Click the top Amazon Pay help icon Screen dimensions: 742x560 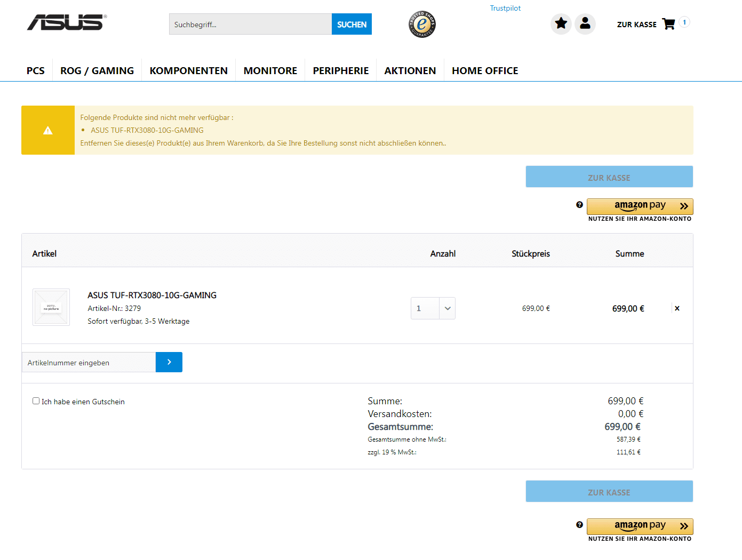[x=579, y=205]
